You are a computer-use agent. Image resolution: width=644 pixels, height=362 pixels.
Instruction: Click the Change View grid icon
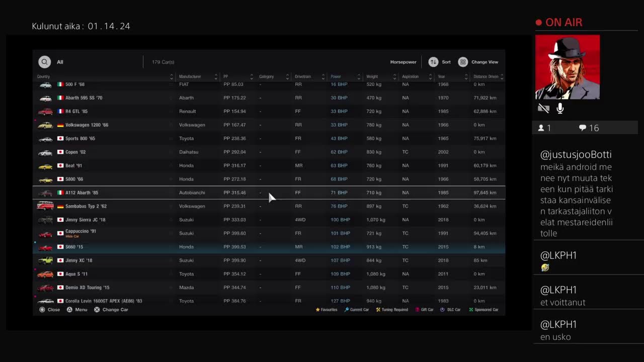pyautogui.click(x=463, y=62)
